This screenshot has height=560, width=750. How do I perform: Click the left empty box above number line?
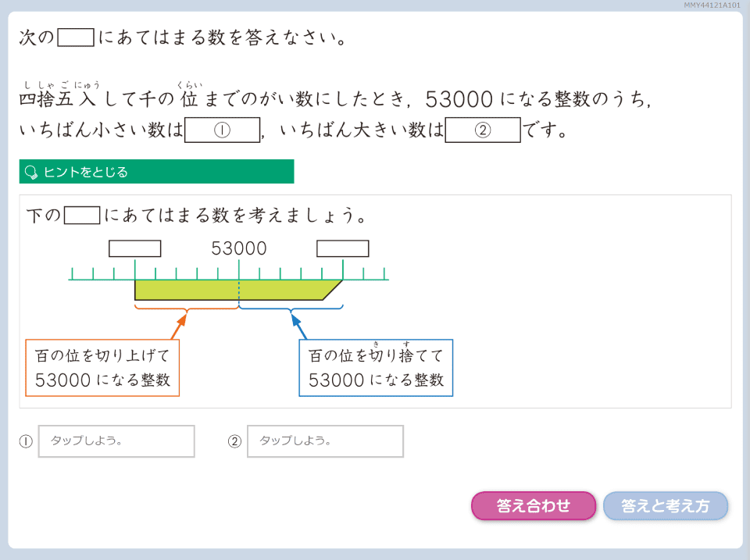135,248
